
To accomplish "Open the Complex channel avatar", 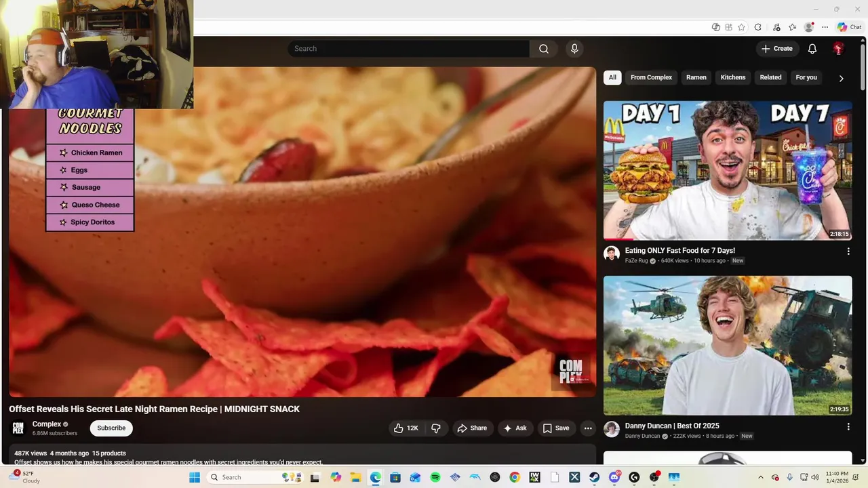I will [x=18, y=428].
